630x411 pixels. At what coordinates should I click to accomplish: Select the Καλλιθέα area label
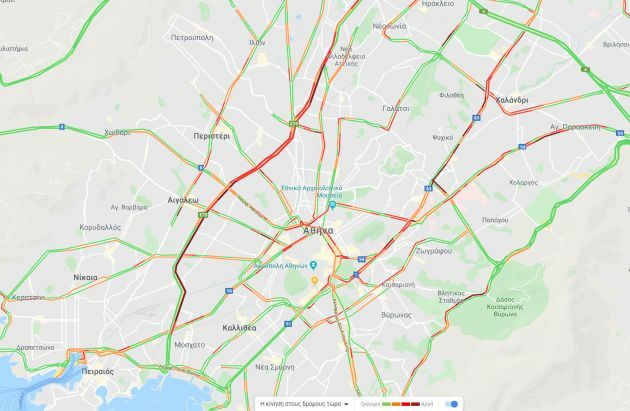(x=239, y=328)
